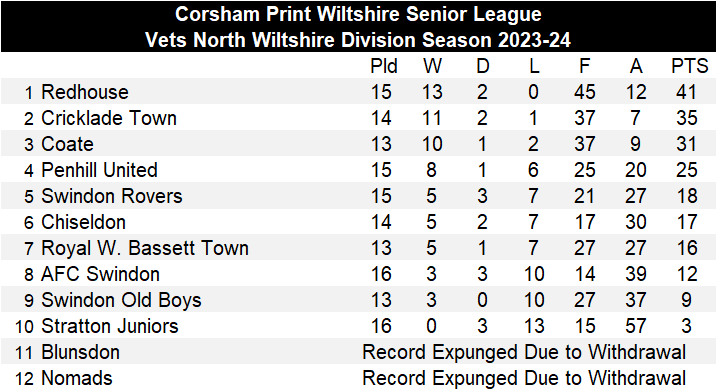The image size is (716, 391).
Task: Click the Pld column header
Action: (384, 67)
